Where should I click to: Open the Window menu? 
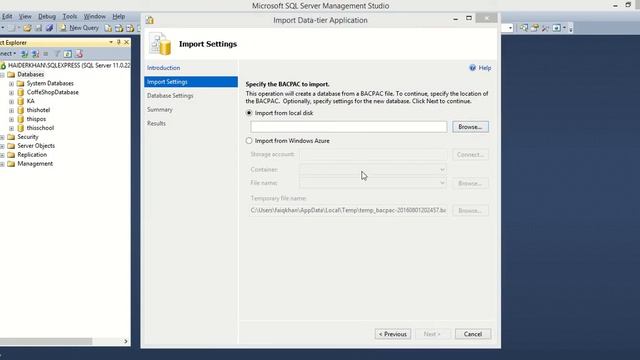95,16
